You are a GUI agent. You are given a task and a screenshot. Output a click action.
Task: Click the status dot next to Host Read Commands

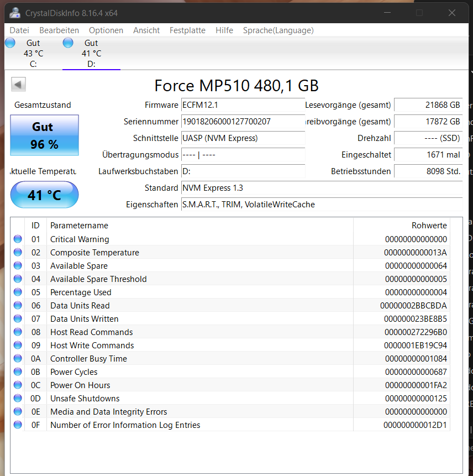18,332
